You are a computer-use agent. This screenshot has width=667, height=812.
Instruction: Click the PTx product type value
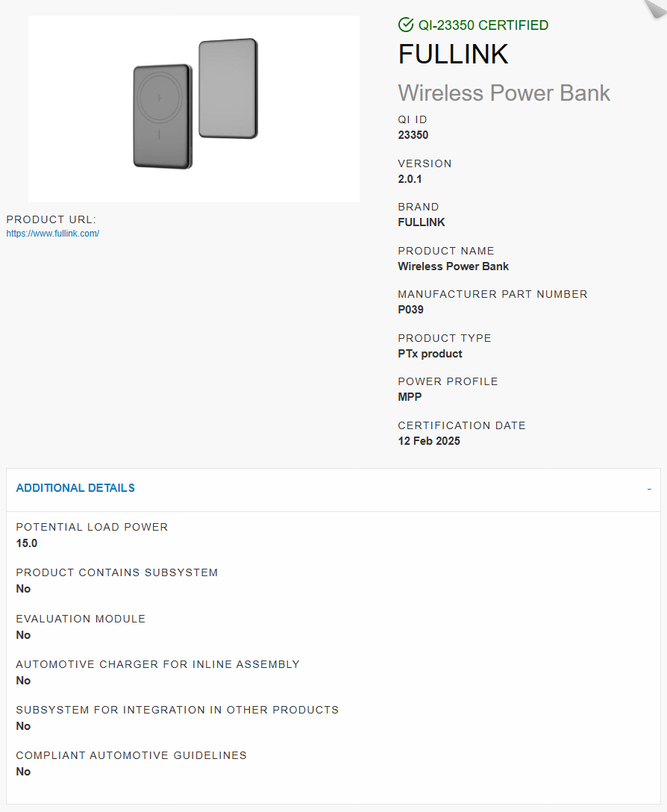(430, 354)
